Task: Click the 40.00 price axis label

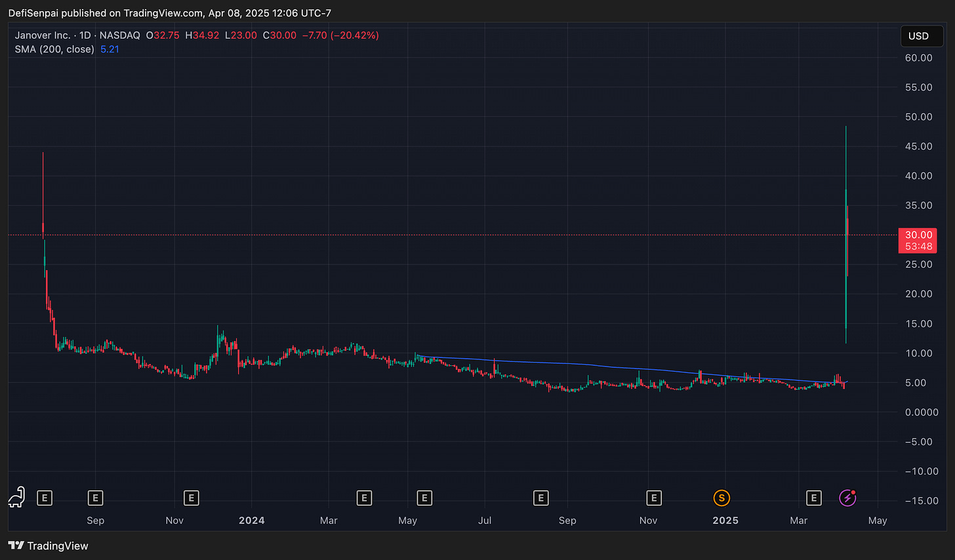Action: 918,176
